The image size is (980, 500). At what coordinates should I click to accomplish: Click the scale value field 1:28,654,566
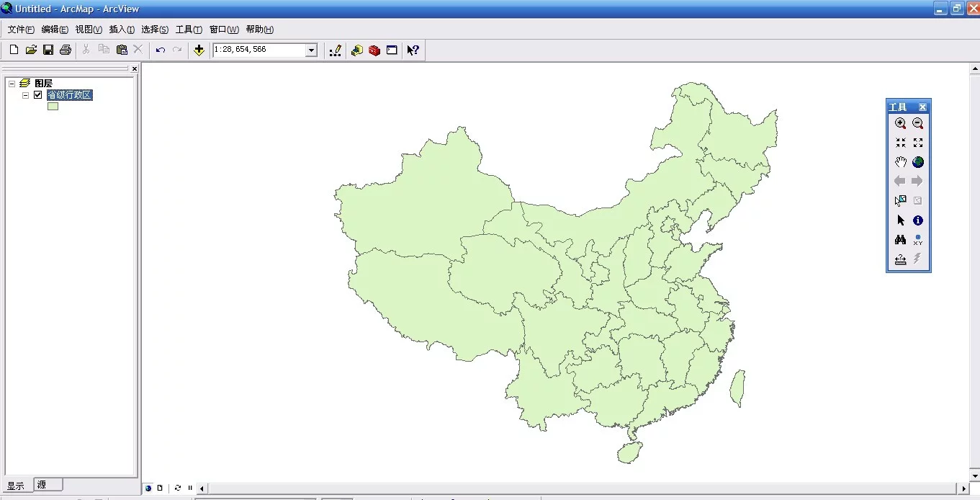(x=259, y=50)
